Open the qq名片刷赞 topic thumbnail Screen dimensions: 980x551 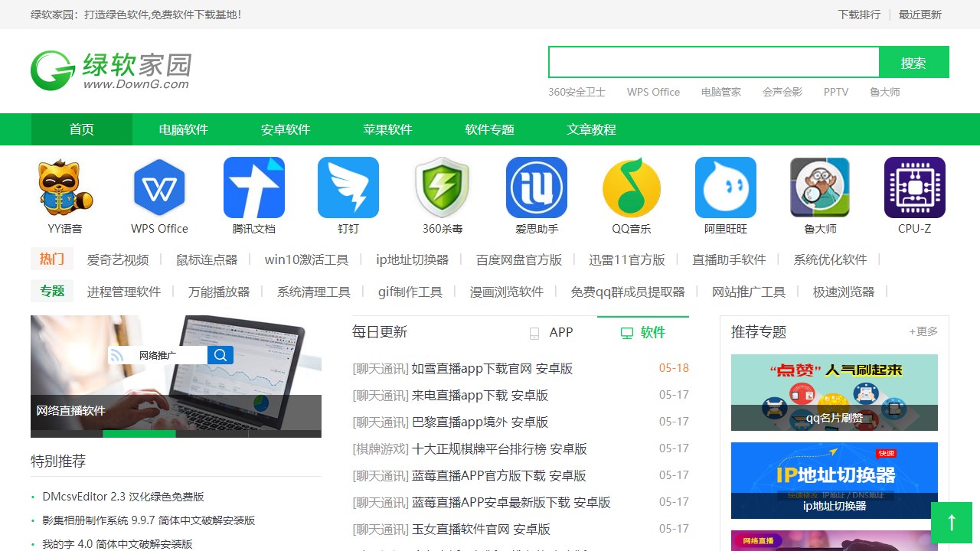pos(835,393)
